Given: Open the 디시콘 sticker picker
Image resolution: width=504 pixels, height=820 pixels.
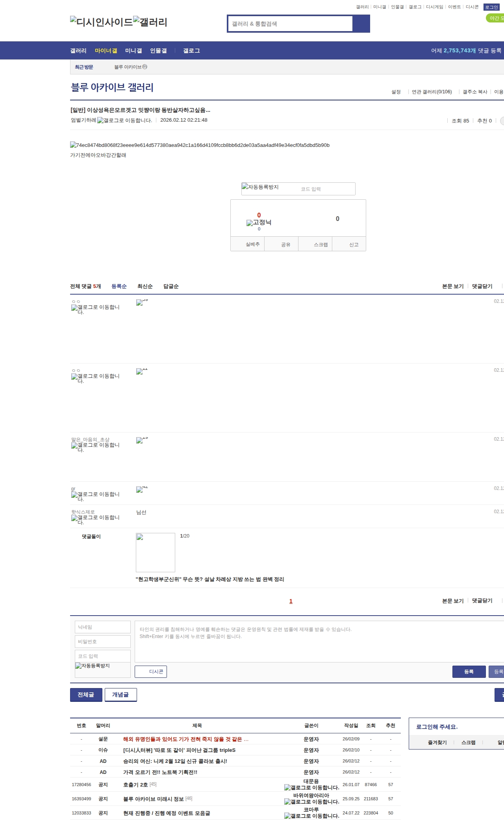Looking at the screenshot, I should (x=151, y=672).
